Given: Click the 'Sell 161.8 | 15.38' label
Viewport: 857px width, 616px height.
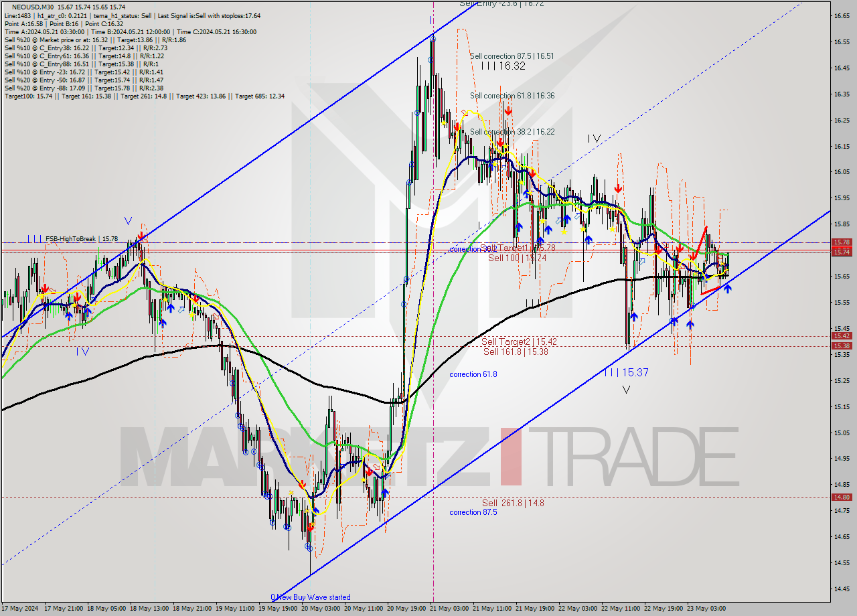Looking at the screenshot, I should 516,351.
